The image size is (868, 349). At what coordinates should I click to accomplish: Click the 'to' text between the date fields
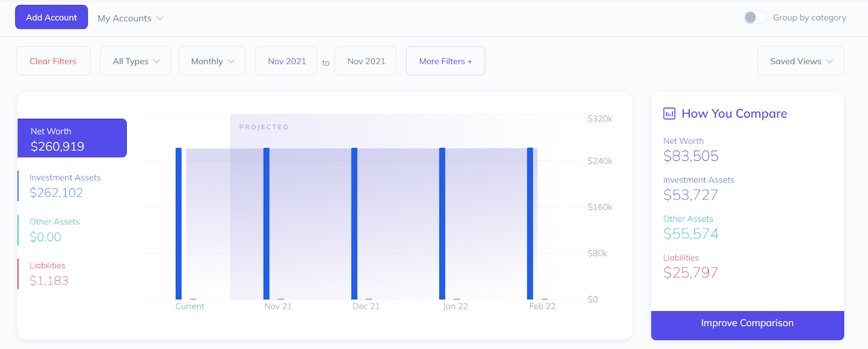pos(325,63)
